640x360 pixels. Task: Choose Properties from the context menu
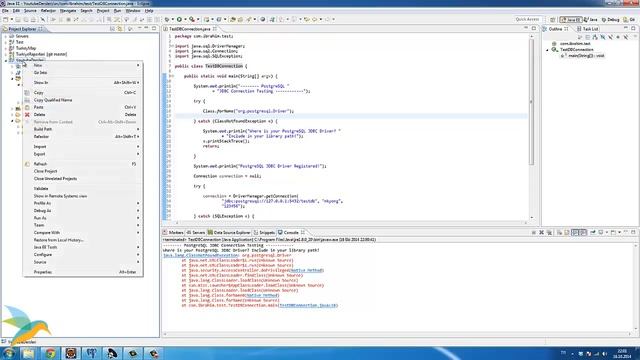pos(83,272)
